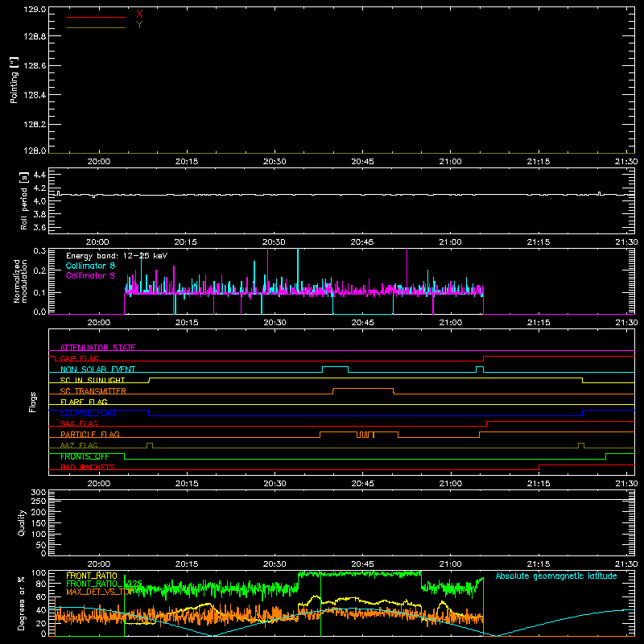The width and height of the screenshot is (644, 644).
Task: Click the Flags axis title
Action: 33,402
